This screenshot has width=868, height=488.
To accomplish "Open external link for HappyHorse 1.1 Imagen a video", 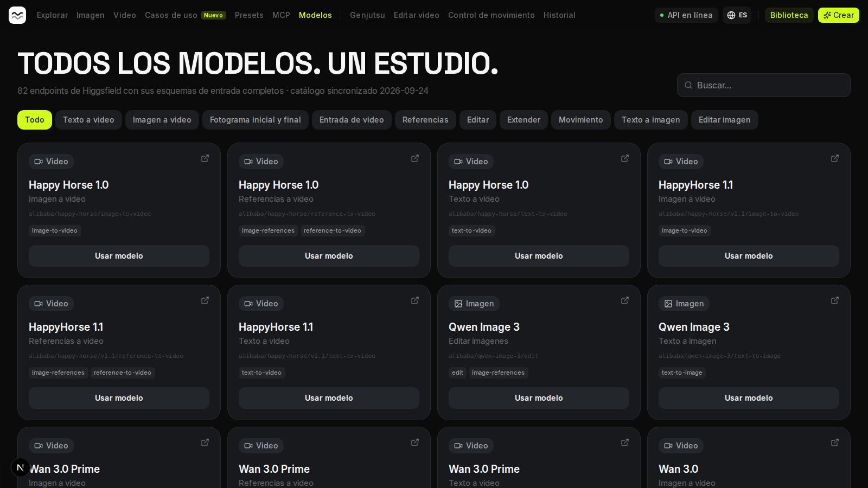I will click(x=835, y=158).
